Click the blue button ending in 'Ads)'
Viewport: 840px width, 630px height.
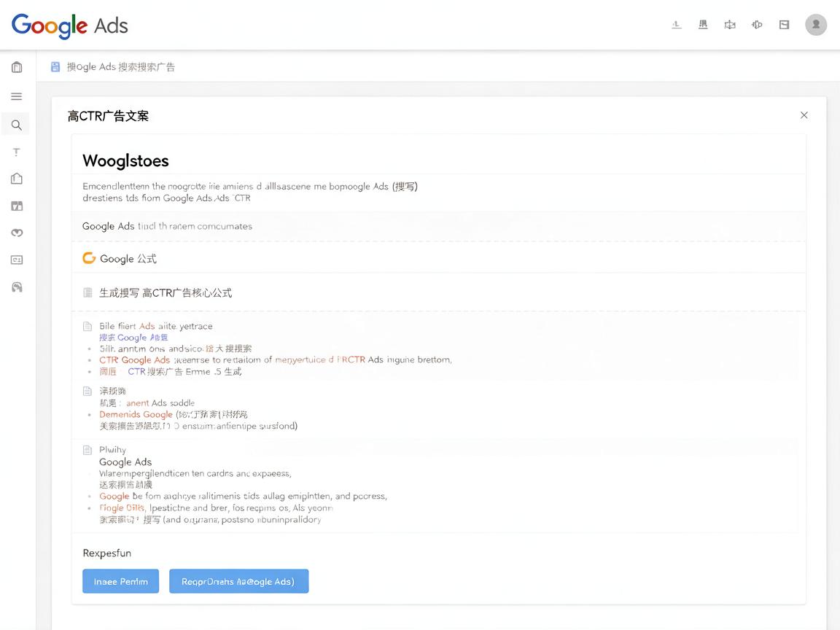coord(239,581)
